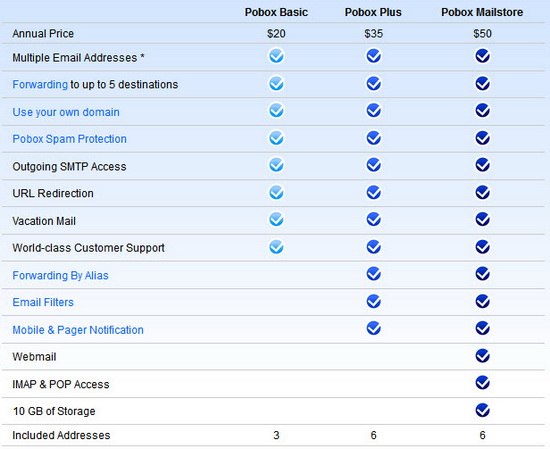Open the Email Filters link
Screen dimensions: 550x449
pyautogui.click(x=43, y=302)
